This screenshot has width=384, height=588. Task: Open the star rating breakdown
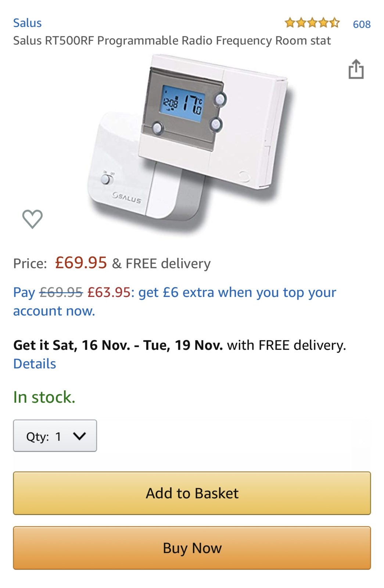[x=312, y=23]
